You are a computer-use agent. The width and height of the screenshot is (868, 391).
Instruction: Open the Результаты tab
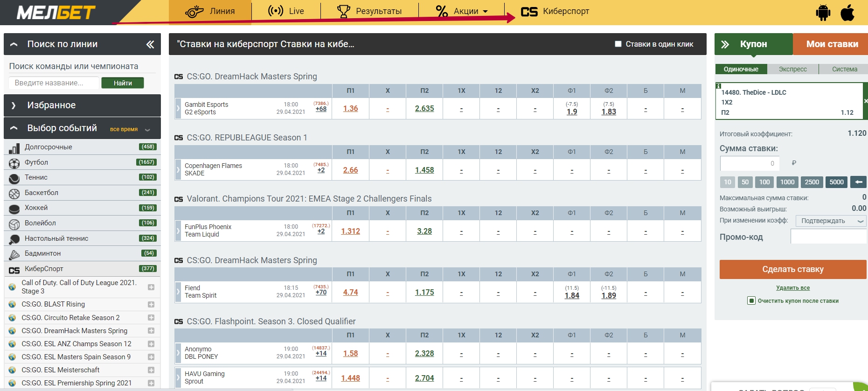(369, 11)
